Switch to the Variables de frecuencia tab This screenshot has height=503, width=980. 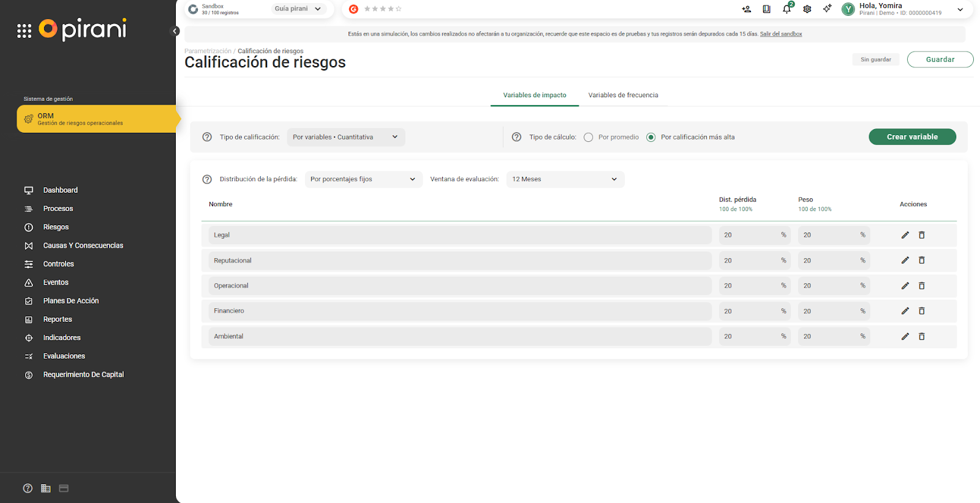[x=623, y=95]
